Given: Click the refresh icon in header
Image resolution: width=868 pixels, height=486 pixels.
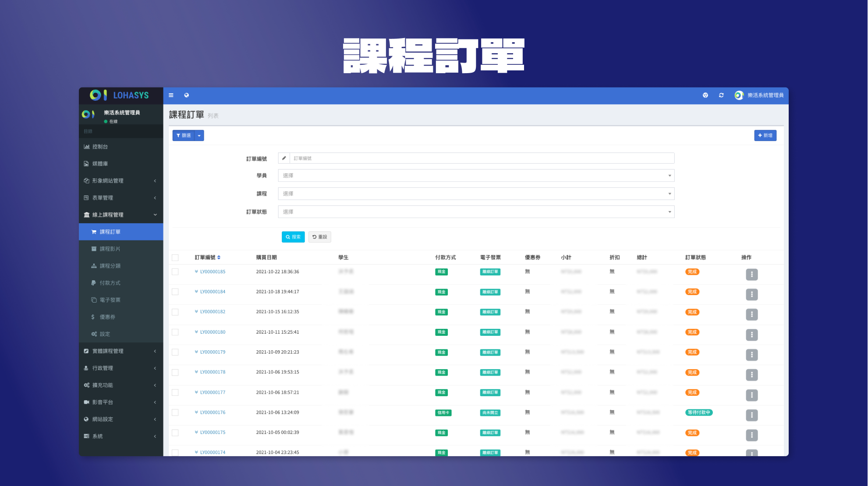Looking at the screenshot, I should [x=721, y=95].
